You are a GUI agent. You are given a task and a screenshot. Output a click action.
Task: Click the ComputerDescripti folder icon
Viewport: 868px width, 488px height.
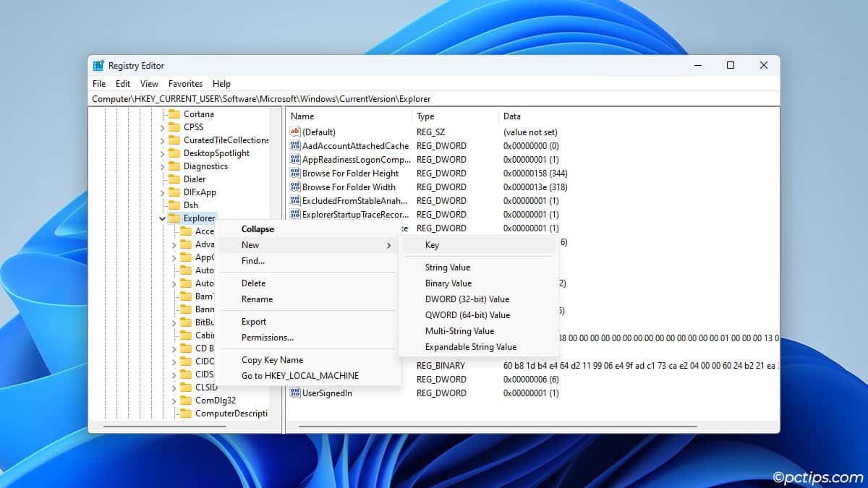(x=185, y=413)
